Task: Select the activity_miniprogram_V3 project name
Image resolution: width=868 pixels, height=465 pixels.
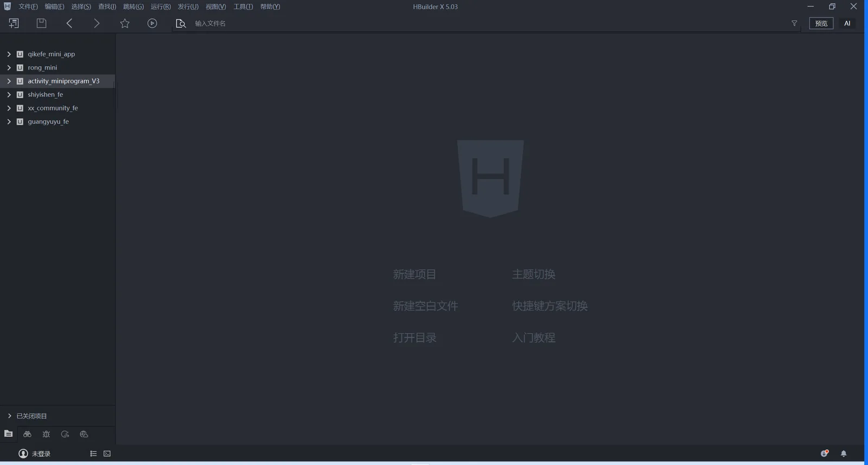Action: (63, 81)
